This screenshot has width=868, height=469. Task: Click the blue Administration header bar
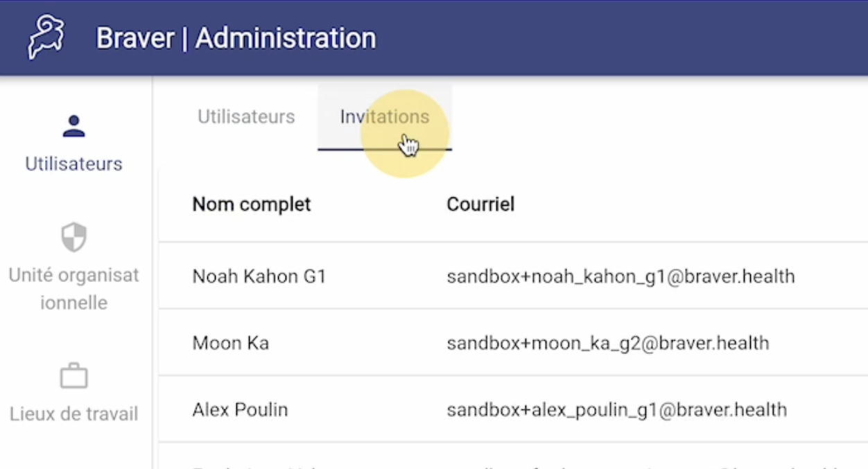pyautogui.click(x=434, y=37)
